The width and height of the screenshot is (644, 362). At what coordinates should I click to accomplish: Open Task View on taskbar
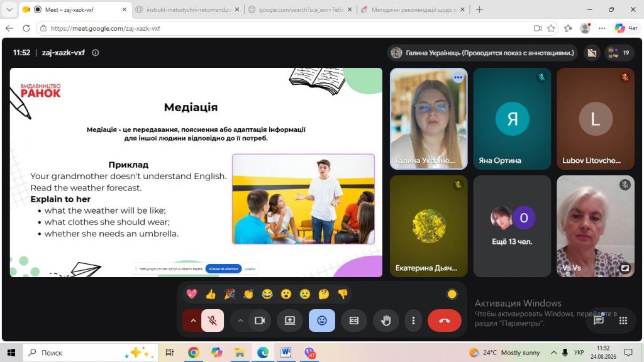169,353
